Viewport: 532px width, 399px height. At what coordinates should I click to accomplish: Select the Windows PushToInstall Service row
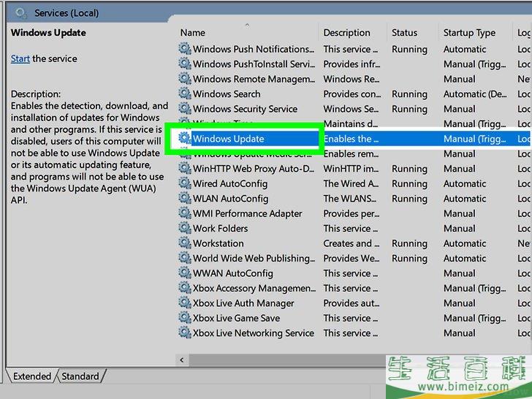tap(354, 64)
